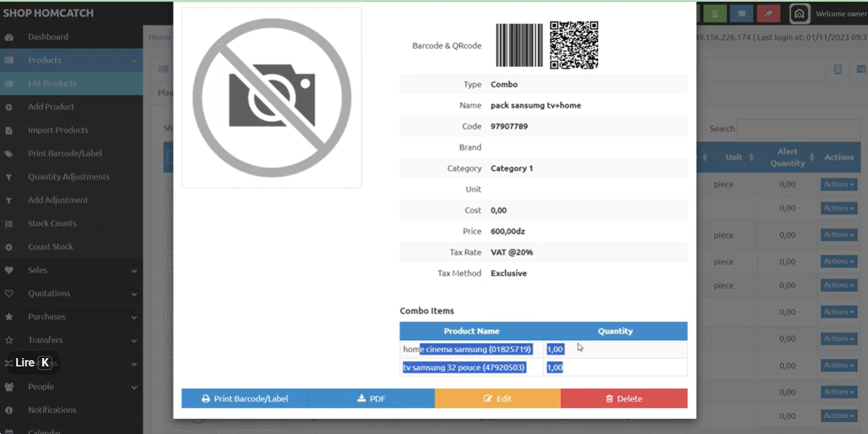
Task: Click the tag icon for sidebar Print Barcode/Label
Action: tap(9, 154)
